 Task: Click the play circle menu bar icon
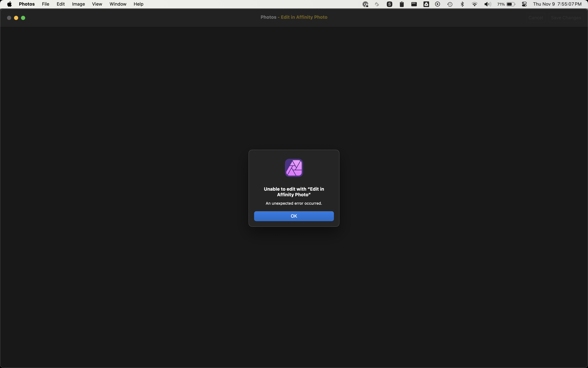438,4
